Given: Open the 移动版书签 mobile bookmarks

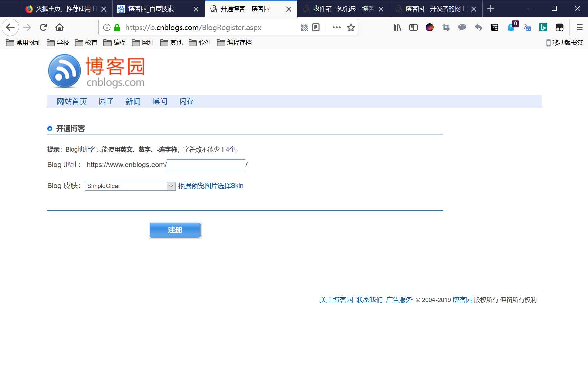Looking at the screenshot, I should click(564, 43).
